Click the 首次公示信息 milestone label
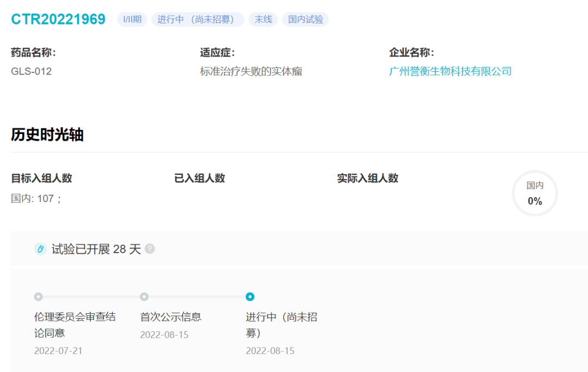The height and width of the screenshot is (372, 588). [x=171, y=317]
